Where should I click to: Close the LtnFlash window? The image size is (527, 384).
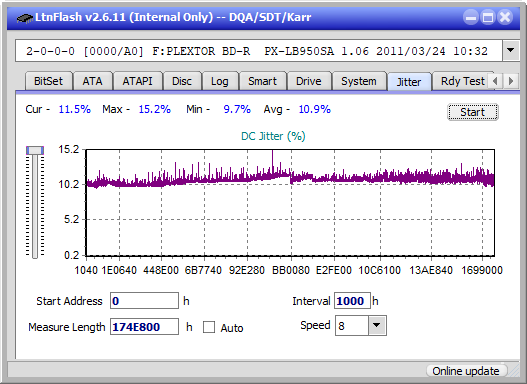pyautogui.click(x=505, y=17)
